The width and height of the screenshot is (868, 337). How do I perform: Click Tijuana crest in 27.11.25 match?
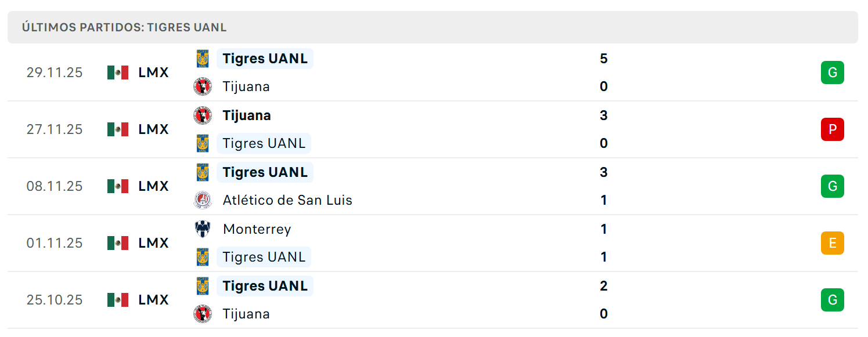pyautogui.click(x=202, y=115)
